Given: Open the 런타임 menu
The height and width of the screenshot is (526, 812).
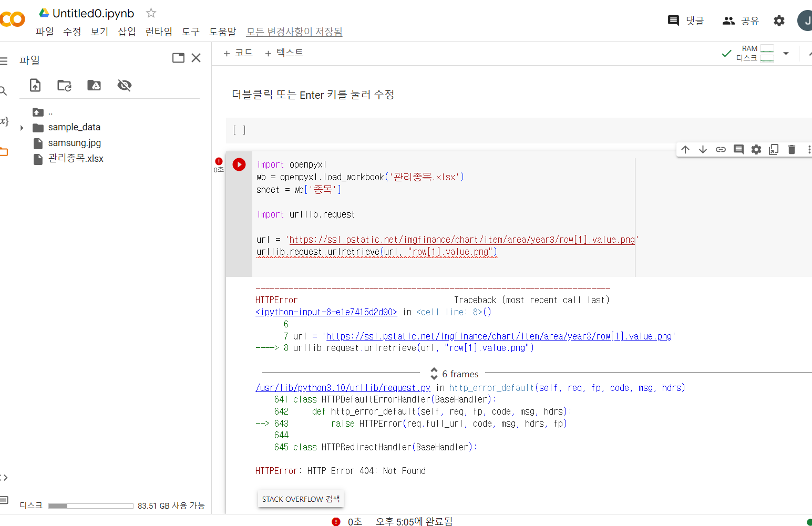Looking at the screenshot, I should coord(159,32).
